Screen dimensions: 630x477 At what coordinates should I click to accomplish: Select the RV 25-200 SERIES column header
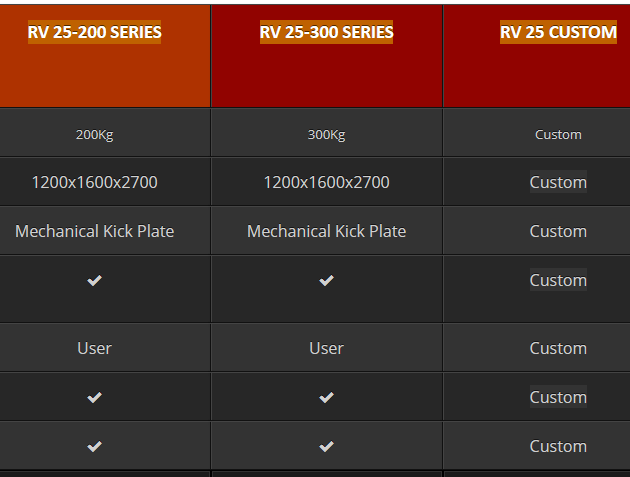[x=94, y=32]
